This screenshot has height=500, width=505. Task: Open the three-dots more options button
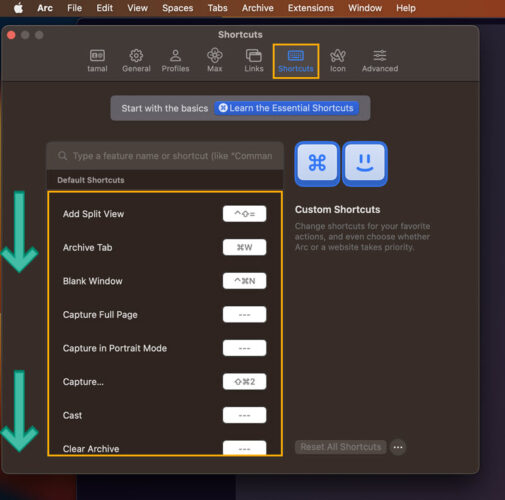[398, 447]
